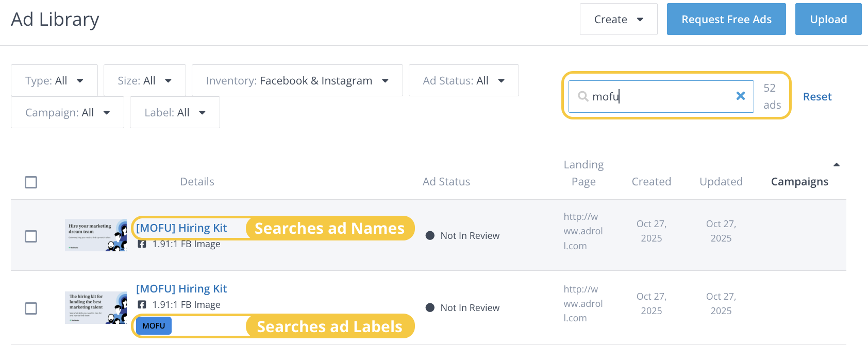The image size is (868, 345).
Task: Clear the search field with the X icon
Action: [740, 96]
